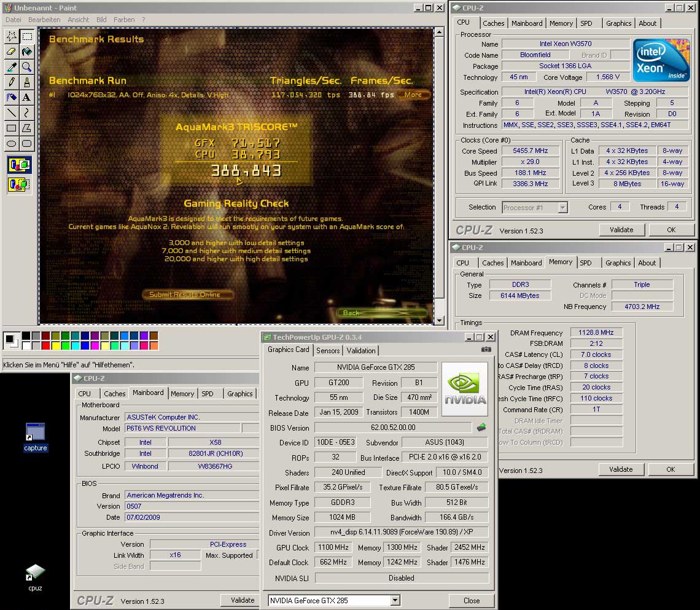The height and width of the screenshot is (610, 700).
Task: Click the Paint vertical scrollbar down arrow
Action: pyautogui.click(x=439, y=321)
